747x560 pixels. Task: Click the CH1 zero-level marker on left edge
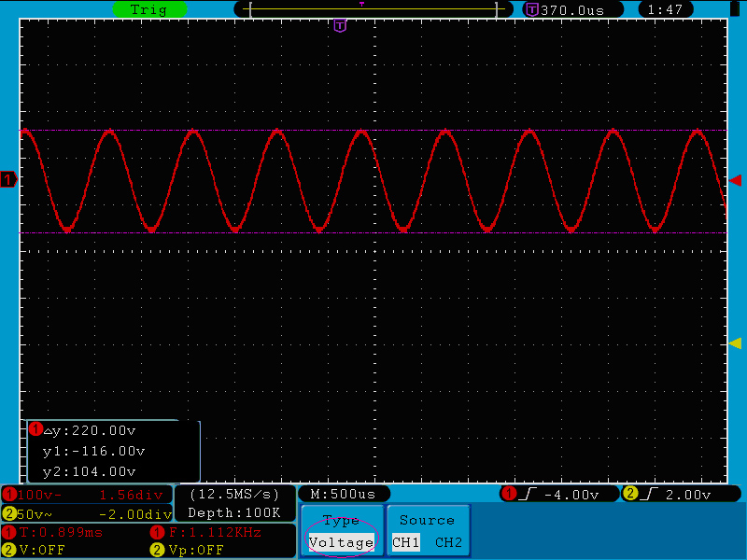tap(8, 179)
